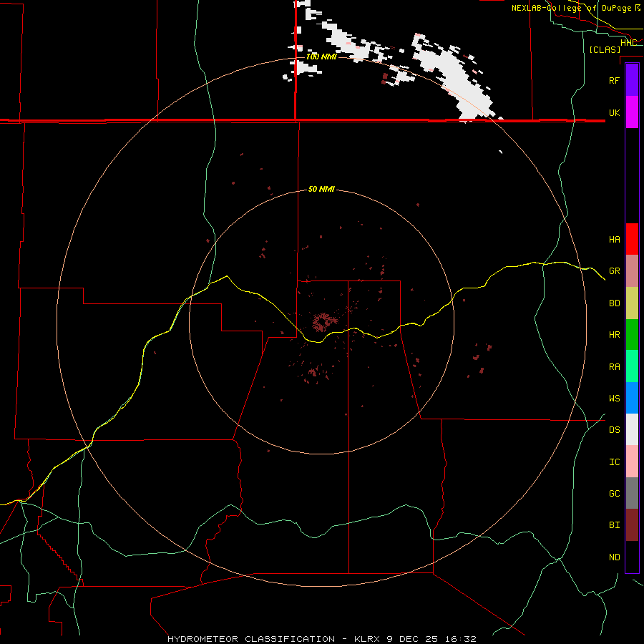Click the UK magenta legend swatch
The height and width of the screenshot is (644, 644).
click(632, 112)
